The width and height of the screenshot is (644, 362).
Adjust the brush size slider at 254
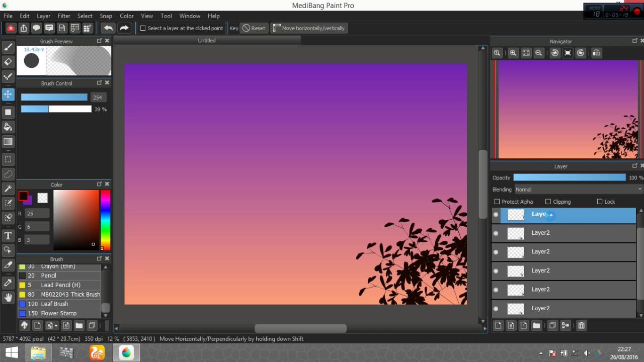[54, 98]
